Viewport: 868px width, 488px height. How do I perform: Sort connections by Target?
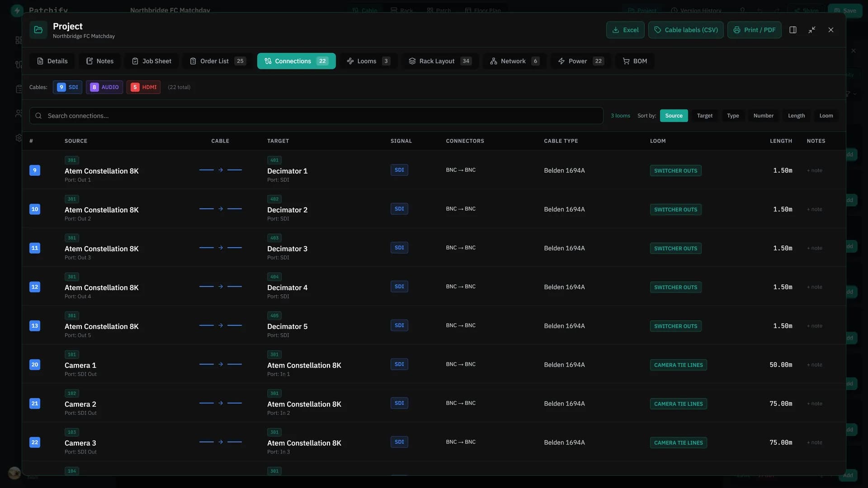(704, 116)
